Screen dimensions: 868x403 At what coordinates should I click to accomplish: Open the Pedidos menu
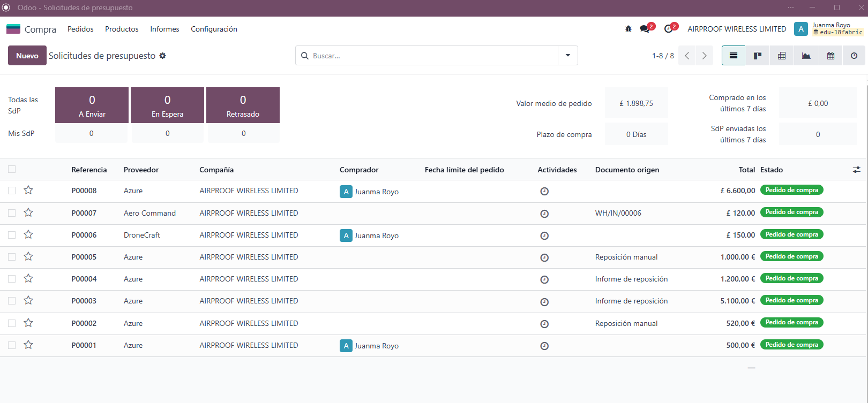click(x=80, y=29)
